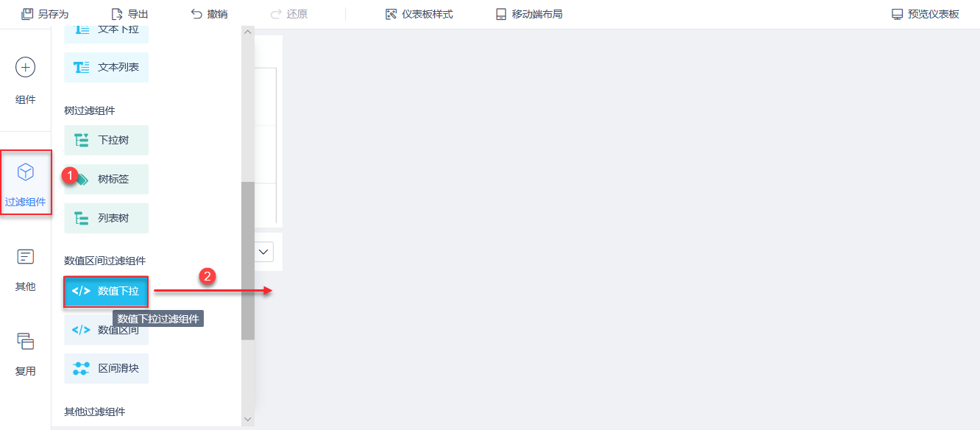The height and width of the screenshot is (430, 980).
Task: Open the 其他 sidebar icon
Action: coord(26,257)
